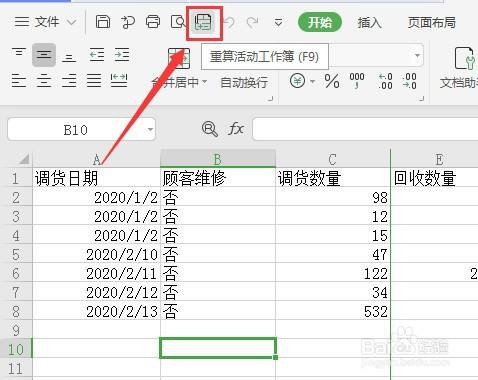Align text left

pyautogui.click(x=19, y=81)
